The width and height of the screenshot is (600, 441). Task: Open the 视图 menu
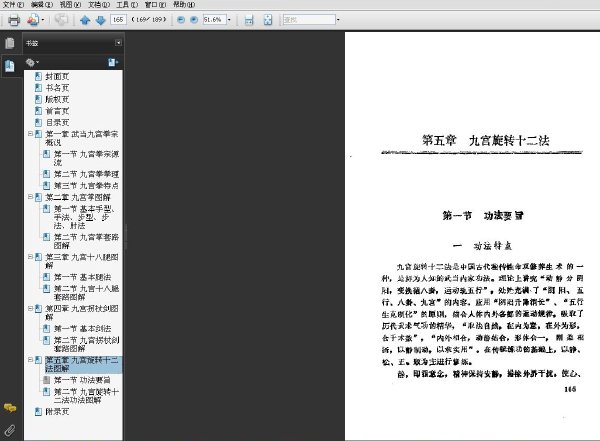click(70, 5)
